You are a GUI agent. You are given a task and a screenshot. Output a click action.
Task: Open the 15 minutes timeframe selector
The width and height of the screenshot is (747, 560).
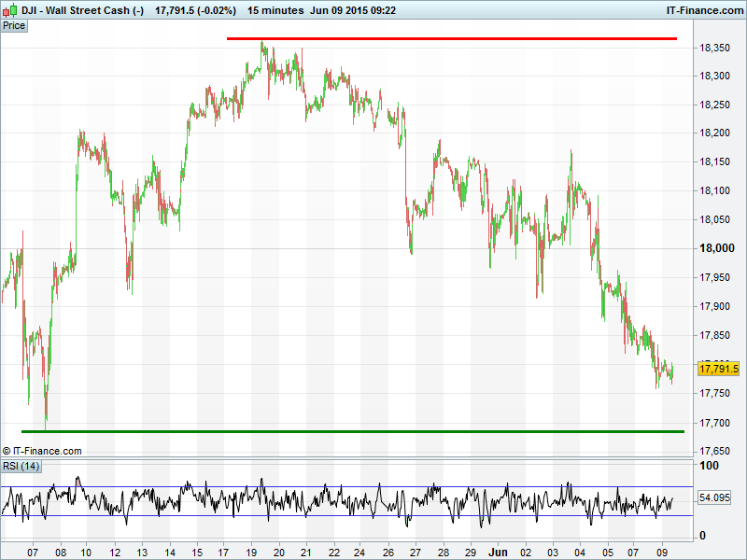[275, 10]
